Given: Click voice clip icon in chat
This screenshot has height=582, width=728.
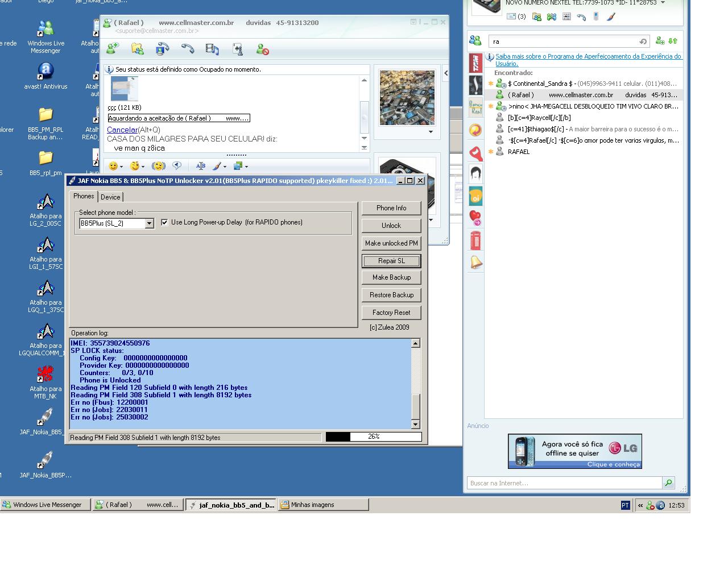Looking at the screenshot, I should (177, 166).
